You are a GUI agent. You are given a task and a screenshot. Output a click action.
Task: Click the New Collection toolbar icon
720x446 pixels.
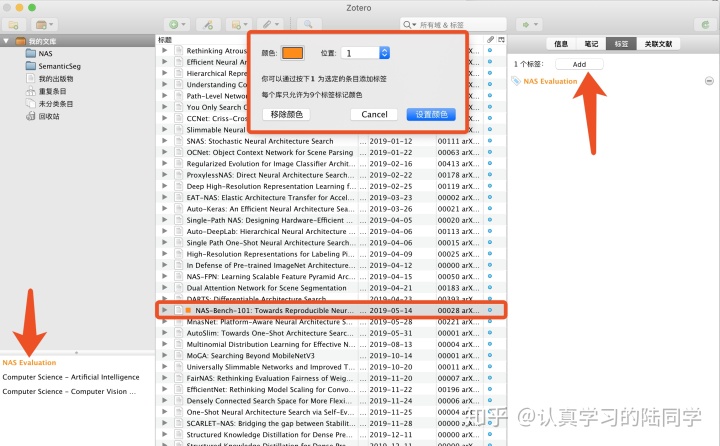(x=13, y=25)
